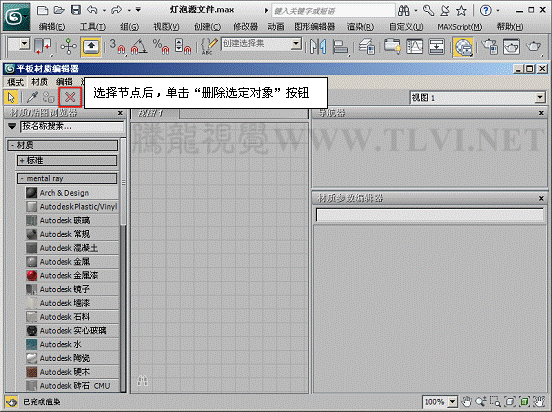Open the 100% zoom dropdown

(452, 401)
